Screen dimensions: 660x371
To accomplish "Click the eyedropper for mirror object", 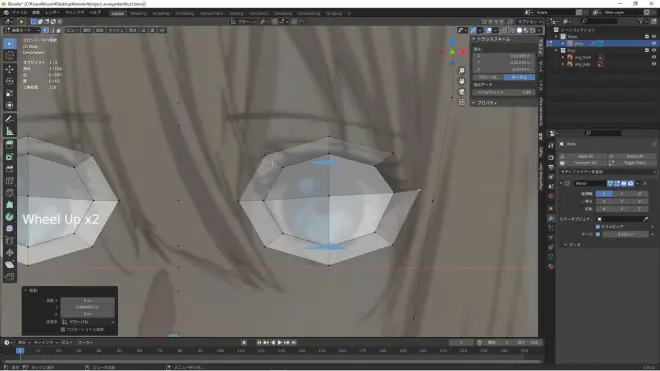I will (x=646, y=219).
